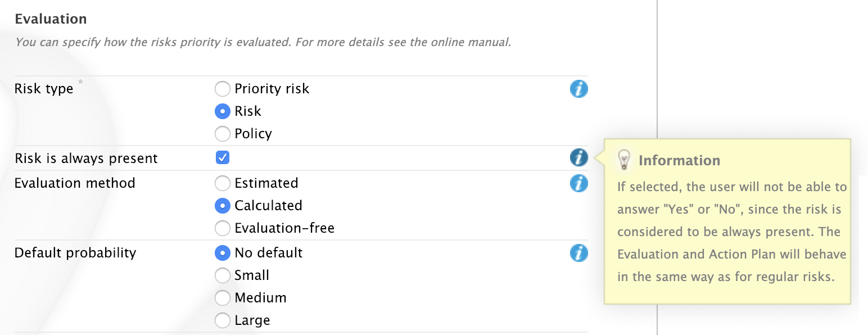Select No default probability
The image size is (868, 335).
pos(223,253)
